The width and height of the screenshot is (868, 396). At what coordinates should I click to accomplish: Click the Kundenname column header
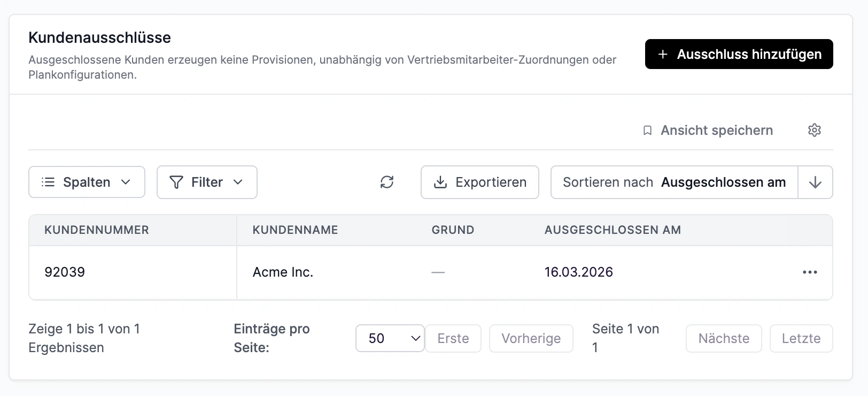pyautogui.click(x=295, y=230)
